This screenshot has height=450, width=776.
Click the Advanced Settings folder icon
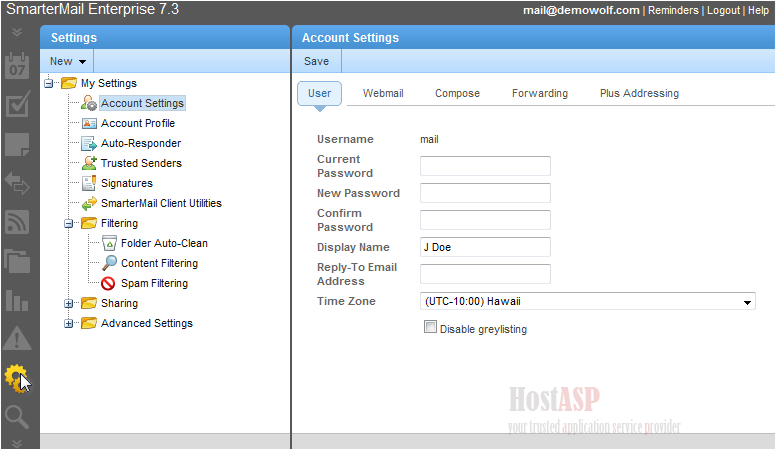pos(89,323)
